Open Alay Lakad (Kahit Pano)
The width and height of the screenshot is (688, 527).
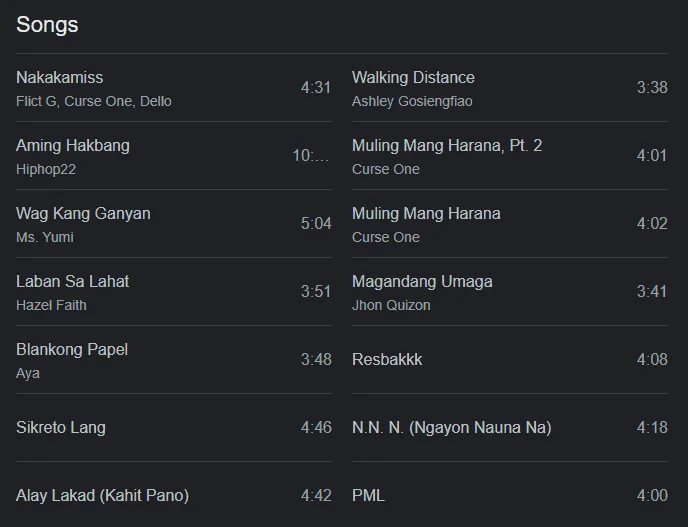coord(174,495)
